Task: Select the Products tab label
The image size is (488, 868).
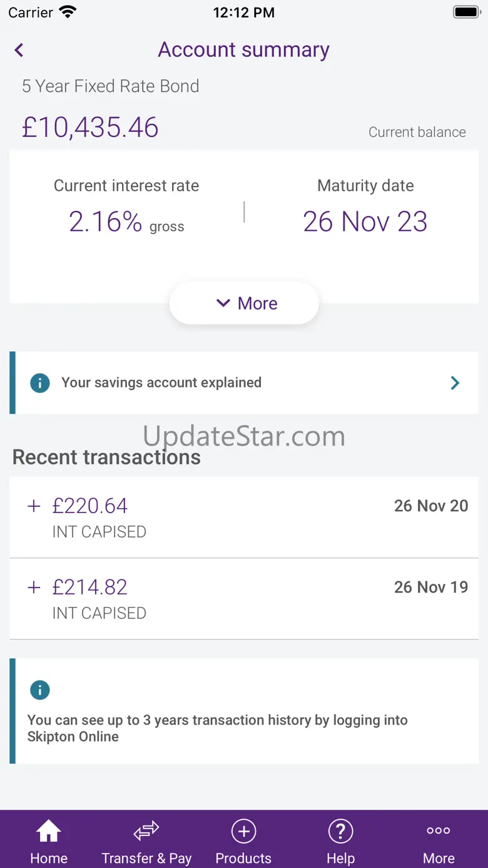Action: pyautogui.click(x=243, y=859)
